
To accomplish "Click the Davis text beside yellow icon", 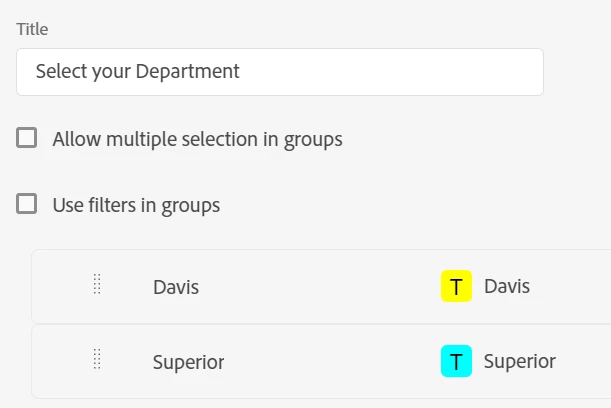I will click(x=507, y=287).
